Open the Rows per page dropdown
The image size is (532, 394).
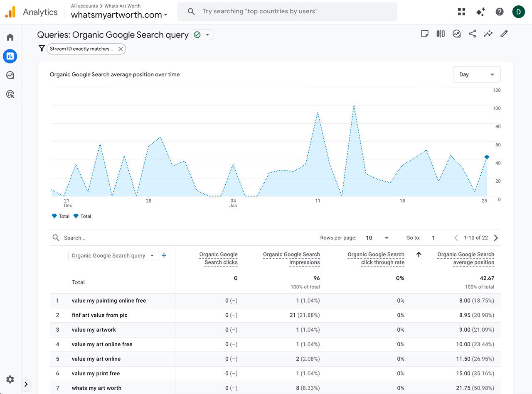(376, 237)
